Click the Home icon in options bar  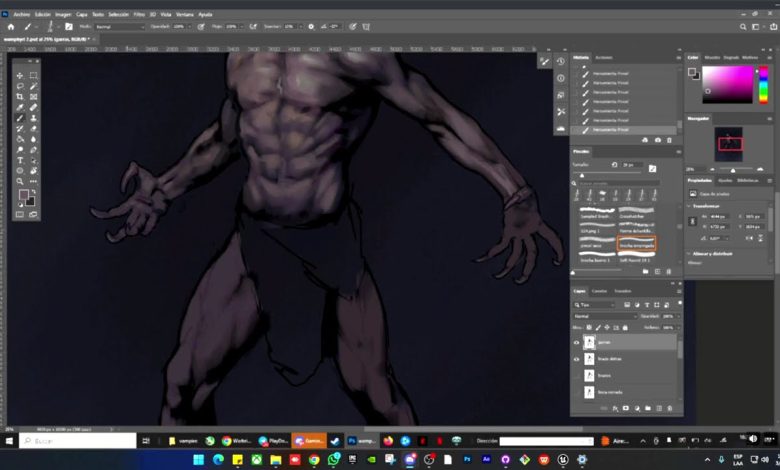tap(10, 26)
